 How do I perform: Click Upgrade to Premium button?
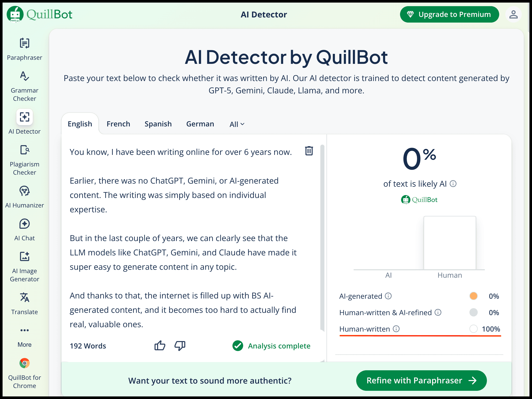(x=449, y=14)
